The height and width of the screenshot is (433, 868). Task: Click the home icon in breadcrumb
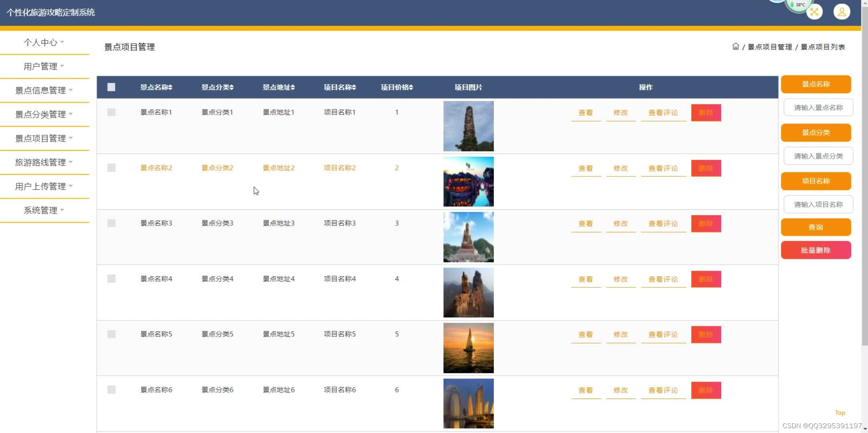pos(735,47)
